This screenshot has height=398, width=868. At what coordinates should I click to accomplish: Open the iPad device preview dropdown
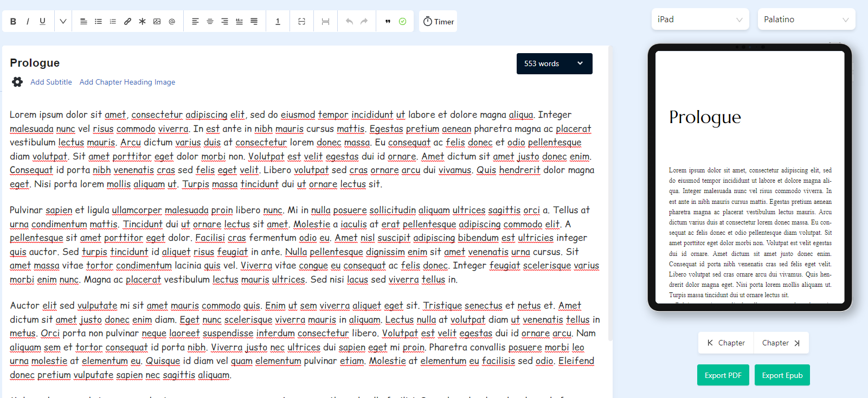700,20
